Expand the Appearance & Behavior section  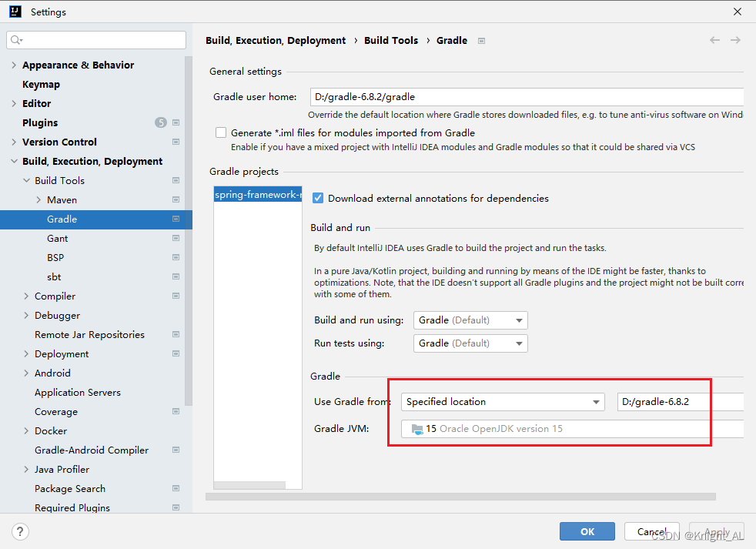pyautogui.click(x=14, y=65)
